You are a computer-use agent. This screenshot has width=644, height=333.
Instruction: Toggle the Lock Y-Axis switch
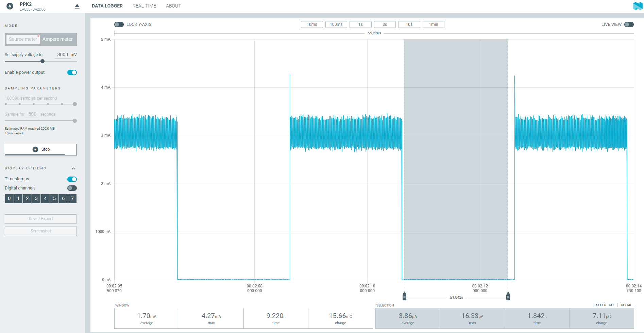(119, 24)
